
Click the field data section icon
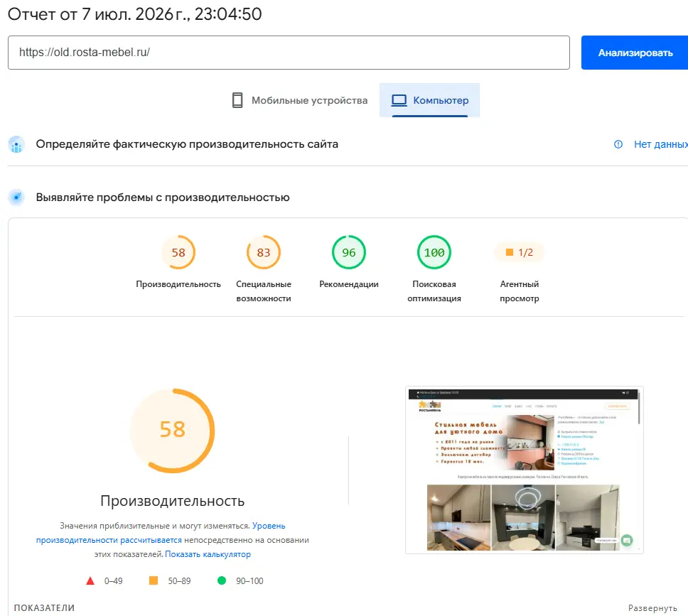[16, 144]
